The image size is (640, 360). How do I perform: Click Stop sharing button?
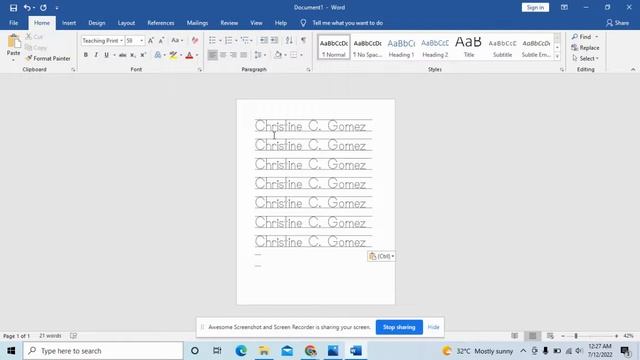click(399, 327)
